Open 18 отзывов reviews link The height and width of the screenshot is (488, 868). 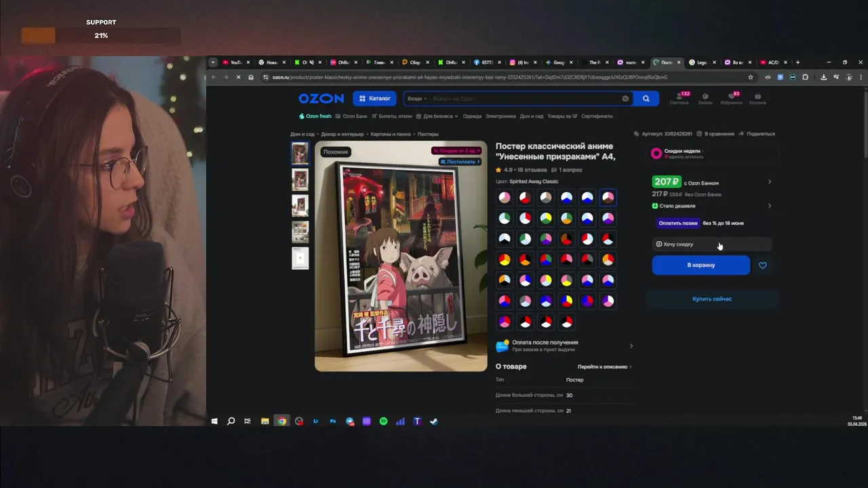pos(532,170)
